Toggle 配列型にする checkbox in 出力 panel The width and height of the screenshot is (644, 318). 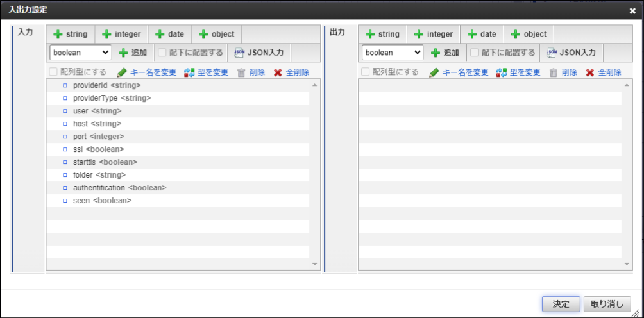point(365,72)
